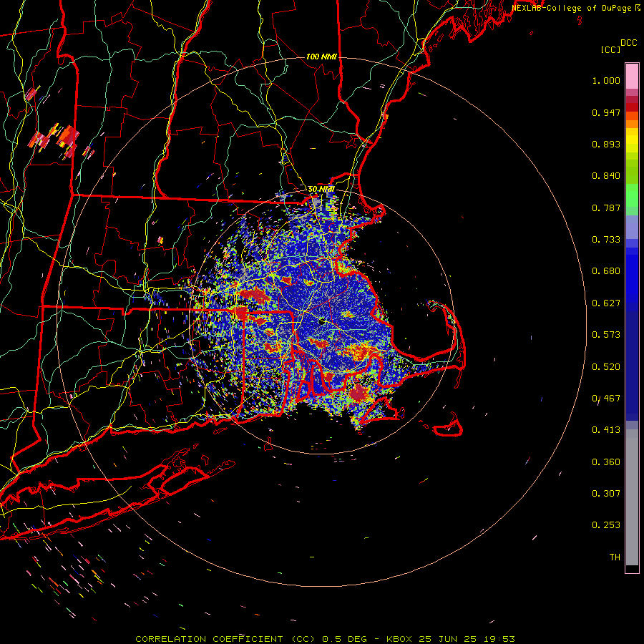Click the Correlation Coefficient KBOX caption at bottom
The height and width of the screenshot is (644, 644).
click(325, 639)
